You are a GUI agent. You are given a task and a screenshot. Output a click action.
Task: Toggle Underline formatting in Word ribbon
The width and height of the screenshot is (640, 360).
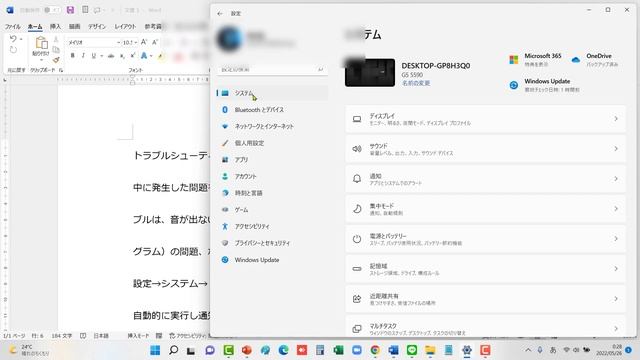(x=93, y=56)
